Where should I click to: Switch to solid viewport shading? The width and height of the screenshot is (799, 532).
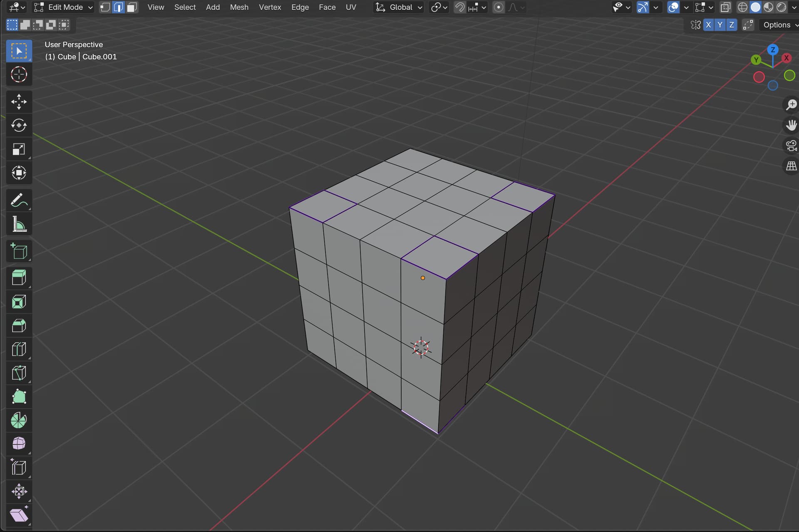click(x=755, y=7)
